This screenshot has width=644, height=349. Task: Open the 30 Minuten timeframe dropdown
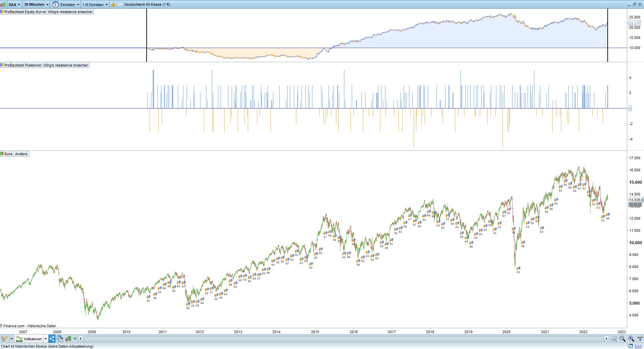[36, 4]
